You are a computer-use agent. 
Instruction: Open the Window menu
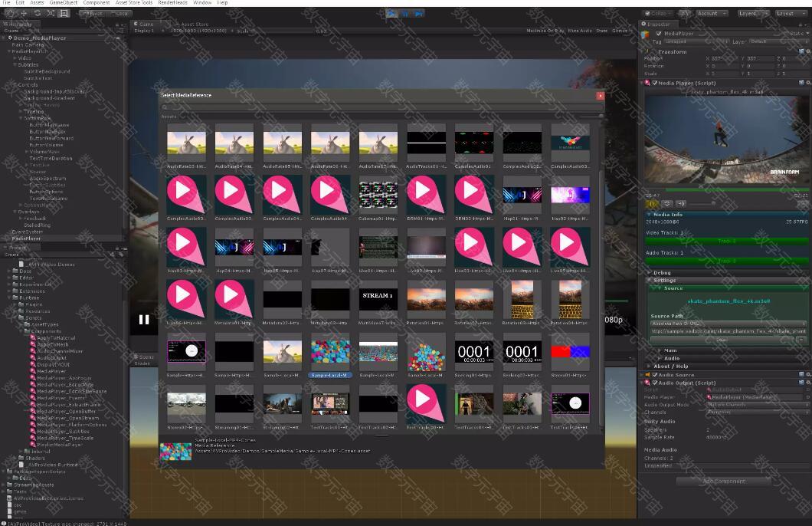coord(202,2)
